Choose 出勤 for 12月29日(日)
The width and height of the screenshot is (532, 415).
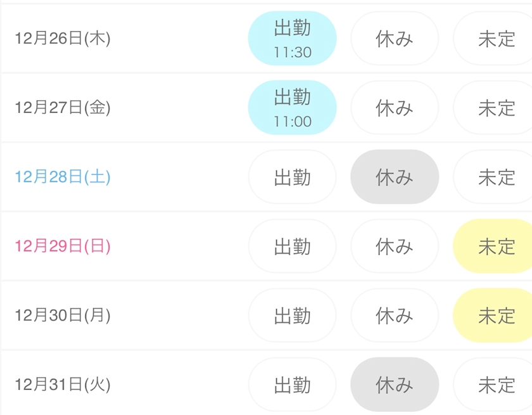pos(292,246)
